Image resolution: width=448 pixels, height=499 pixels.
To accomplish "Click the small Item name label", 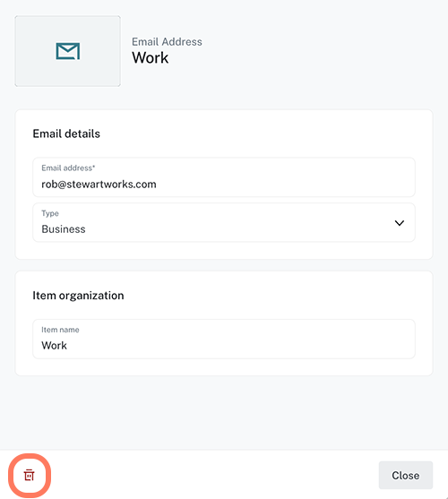I will (x=60, y=330).
